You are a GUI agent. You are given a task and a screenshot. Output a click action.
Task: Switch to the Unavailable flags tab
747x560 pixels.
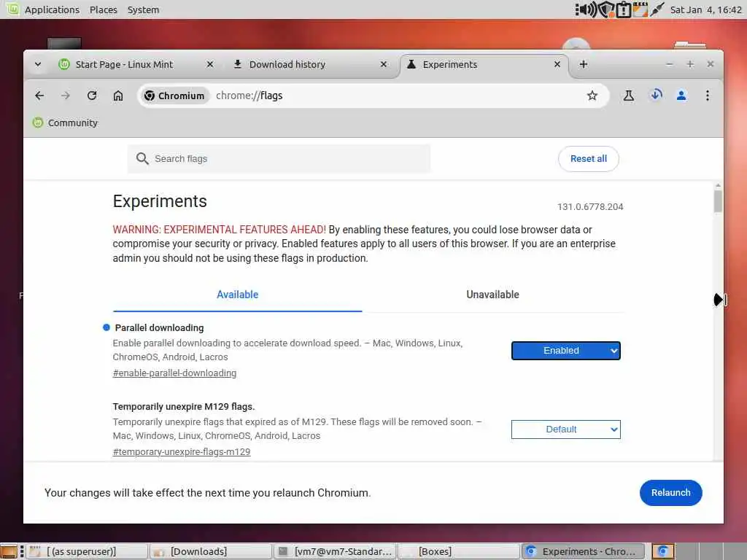tap(492, 295)
